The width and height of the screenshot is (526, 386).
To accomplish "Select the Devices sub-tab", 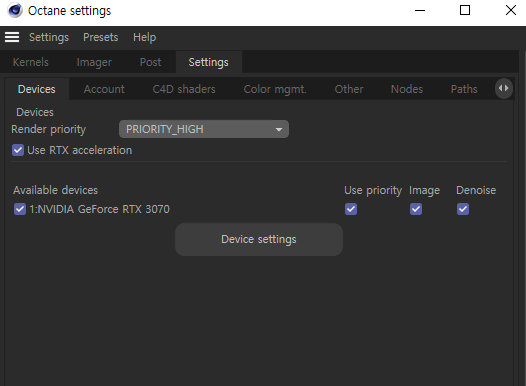I will click(37, 89).
